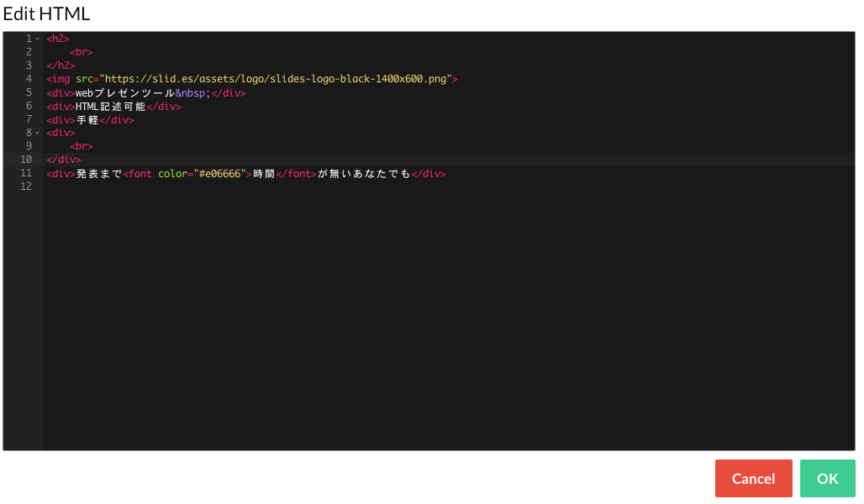Collapse the div block at line 8
Viewport: 864px width, 504px height.
pos(38,133)
